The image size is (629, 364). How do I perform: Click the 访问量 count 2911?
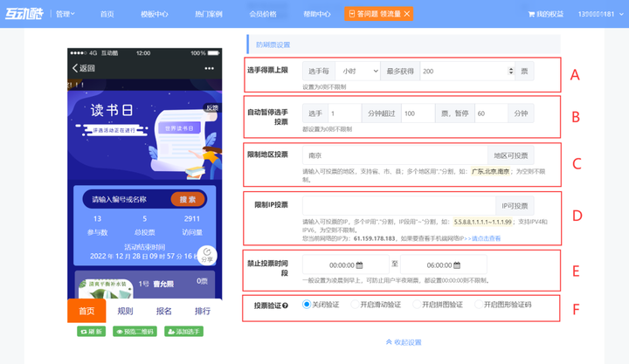[191, 219]
